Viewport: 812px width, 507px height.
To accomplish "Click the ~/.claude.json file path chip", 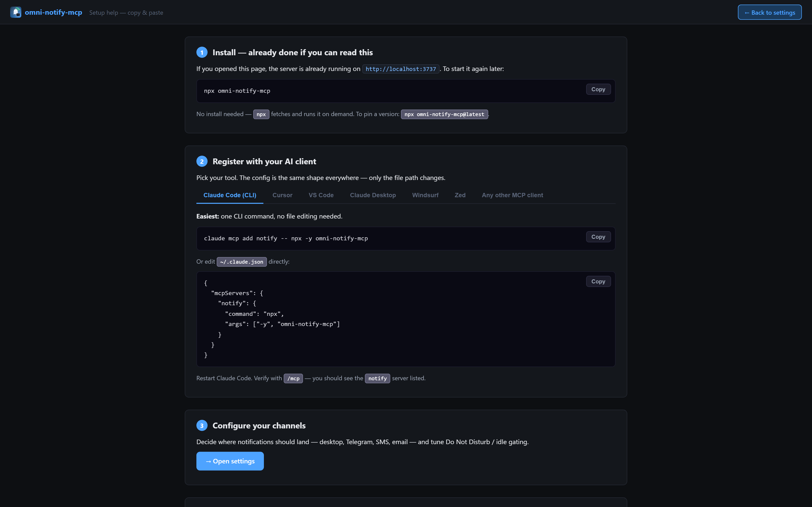I will [241, 262].
